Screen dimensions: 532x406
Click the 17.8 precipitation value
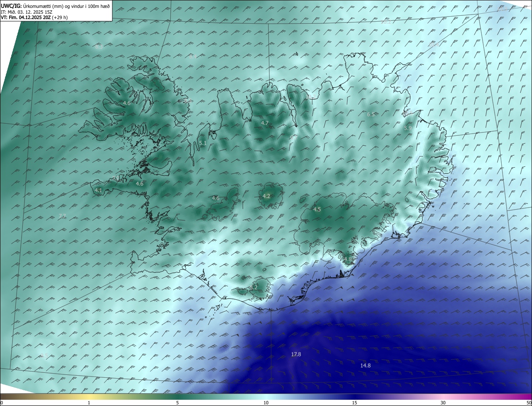296,354
